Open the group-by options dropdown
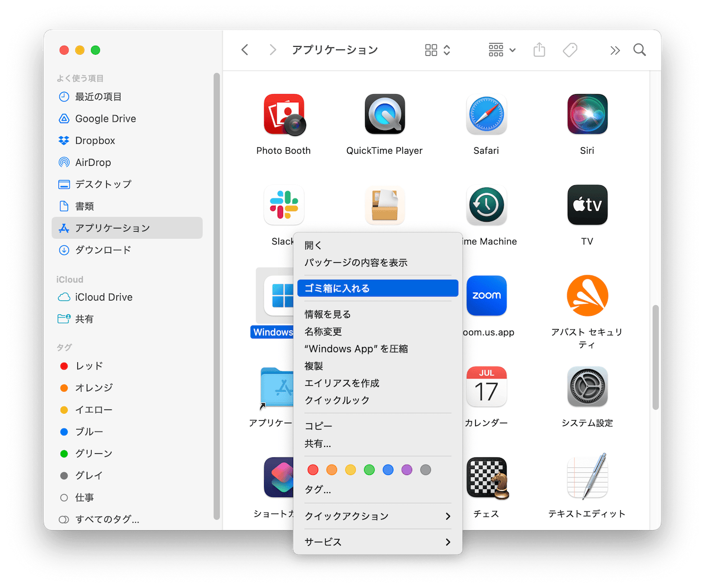This screenshot has height=588, width=705. pos(502,50)
